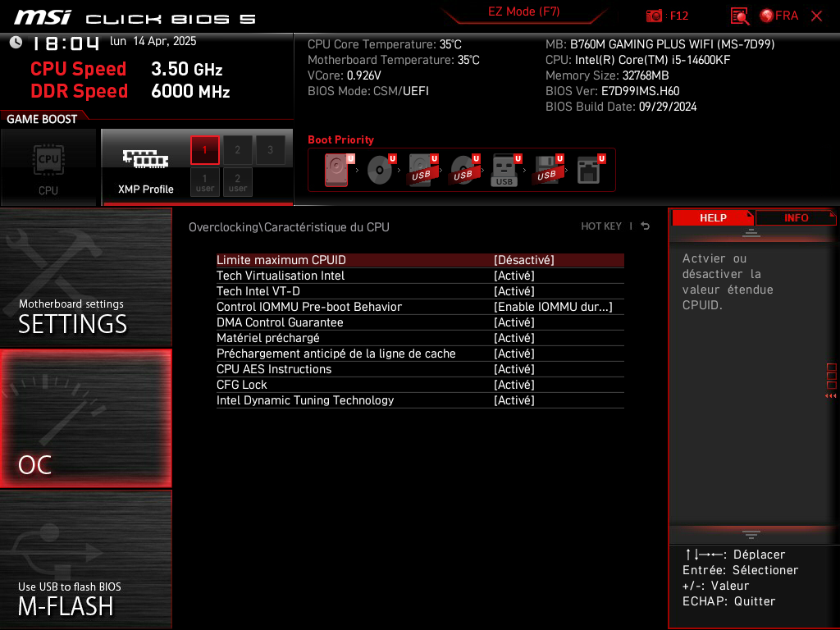Open Limite maximum CPUID value [Désactivé]
The image size is (840, 630).
524,260
